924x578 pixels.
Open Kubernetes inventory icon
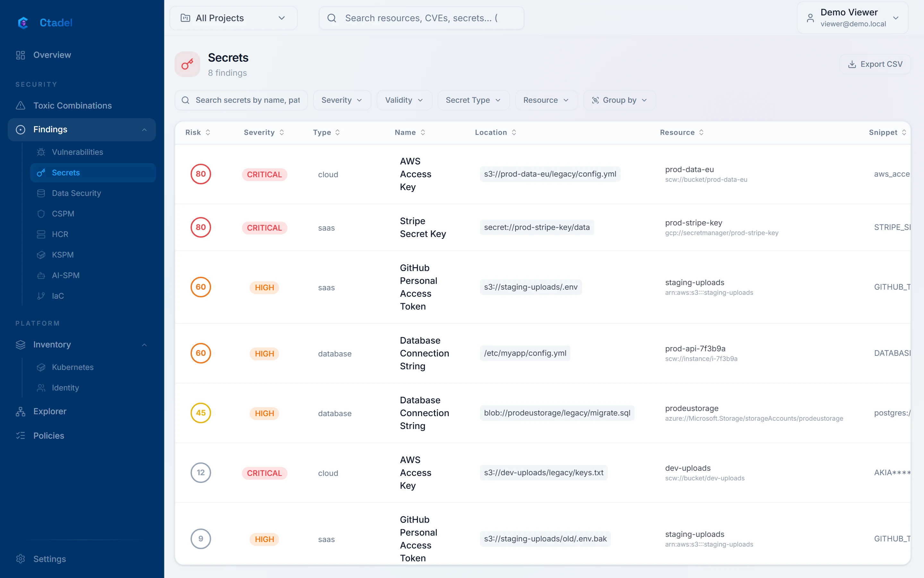point(41,367)
